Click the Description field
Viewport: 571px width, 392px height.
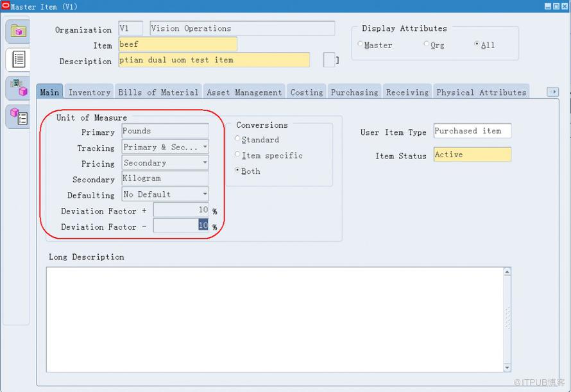(x=214, y=60)
